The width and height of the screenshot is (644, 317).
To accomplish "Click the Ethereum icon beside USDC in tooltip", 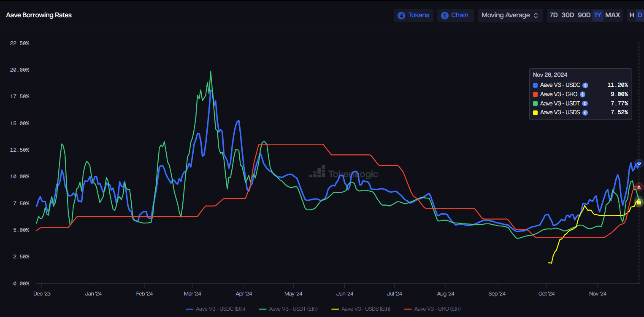I will click(585, 85).
